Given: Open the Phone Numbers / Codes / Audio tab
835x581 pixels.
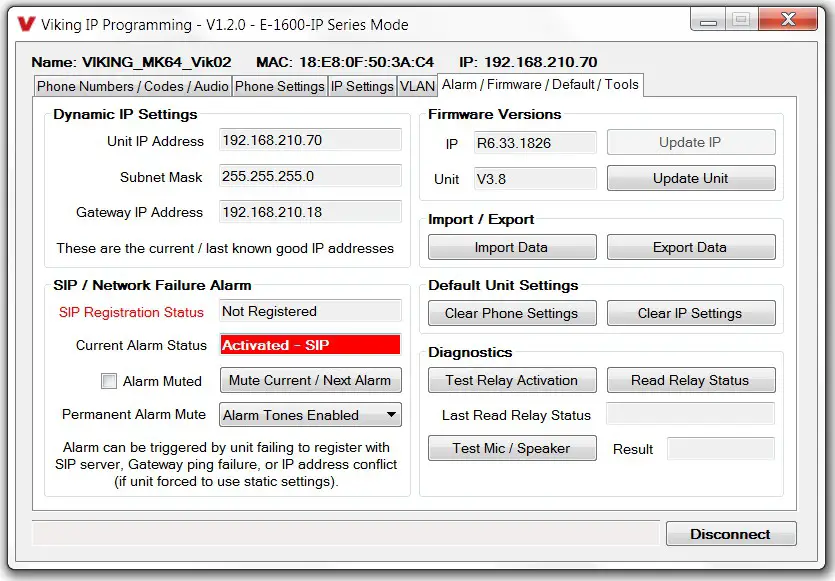Looking at the screenshot, I should point(133,86).
